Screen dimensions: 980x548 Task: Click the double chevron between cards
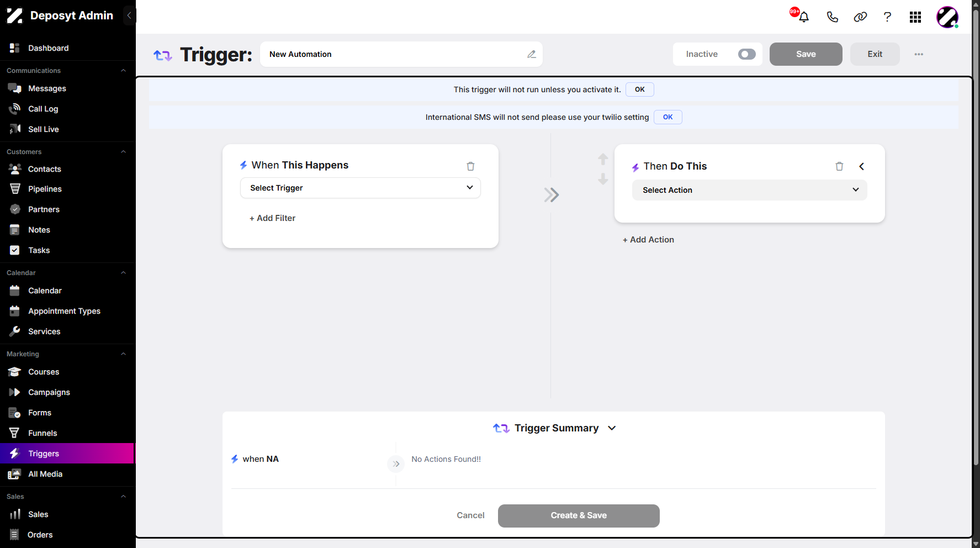pos(551,194)
